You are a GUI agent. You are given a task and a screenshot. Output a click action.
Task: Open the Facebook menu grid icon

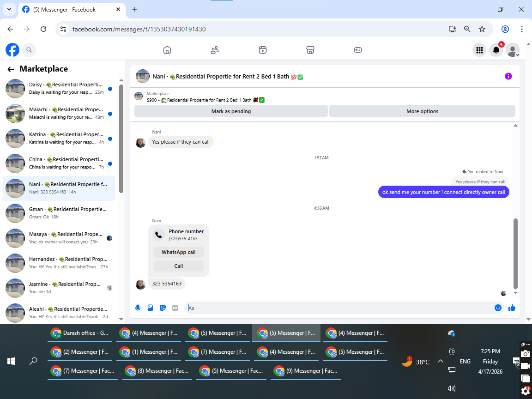click(479, 50)
